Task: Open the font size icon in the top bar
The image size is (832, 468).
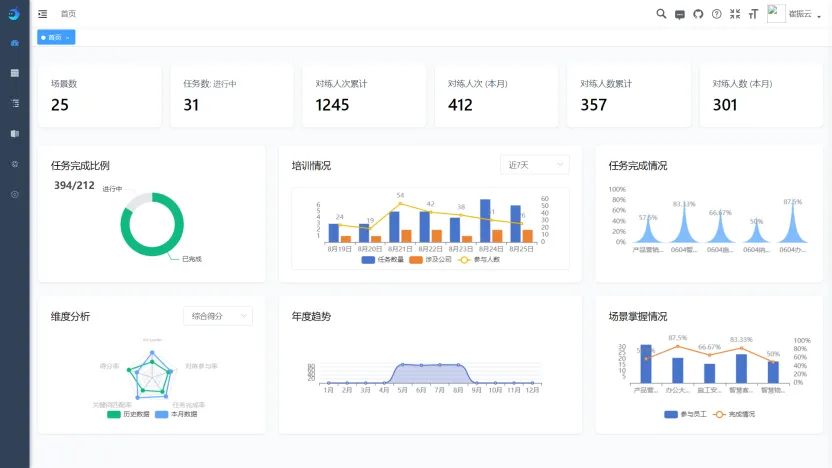Action: click(753, 14)
